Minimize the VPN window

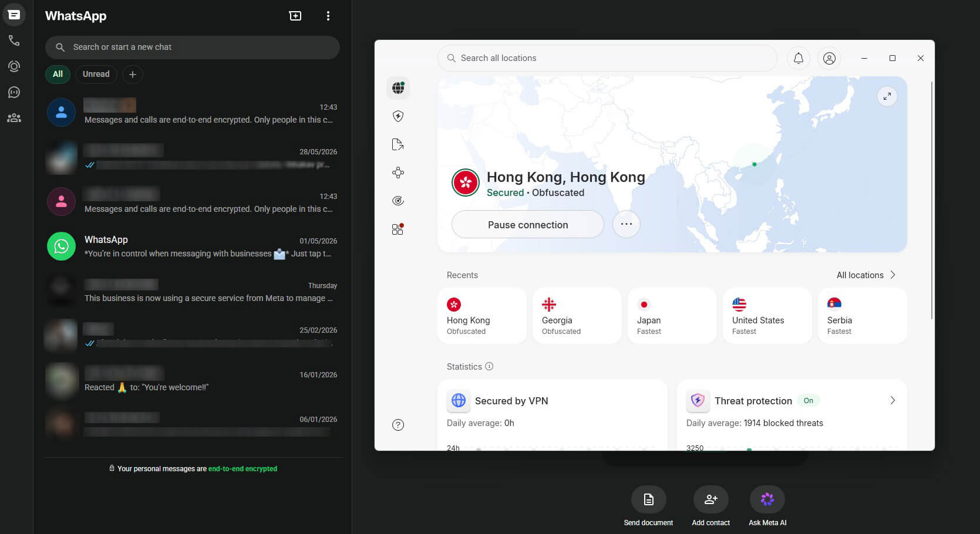[864, 58]
